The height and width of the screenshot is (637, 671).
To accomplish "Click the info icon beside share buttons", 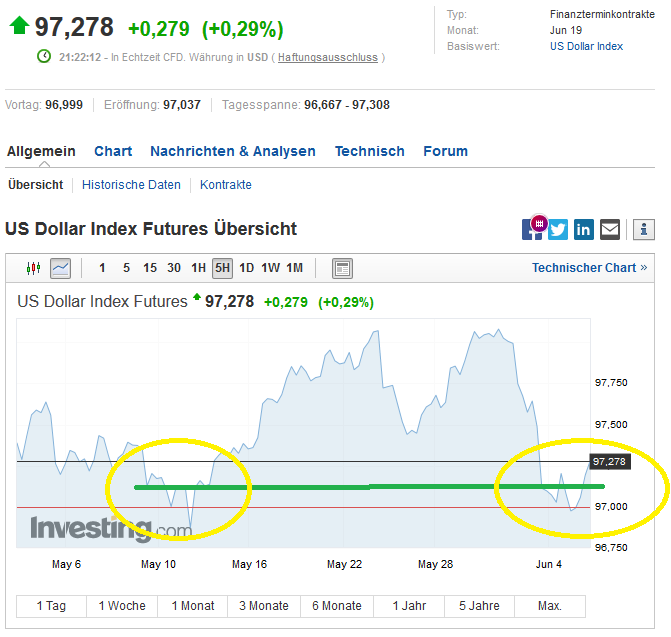I will pos(645,229).
